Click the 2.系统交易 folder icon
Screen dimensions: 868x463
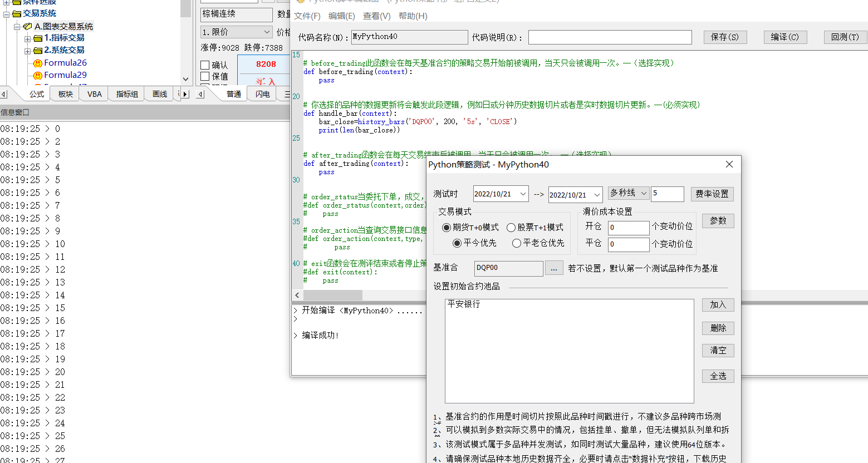[x=38, y=51]
